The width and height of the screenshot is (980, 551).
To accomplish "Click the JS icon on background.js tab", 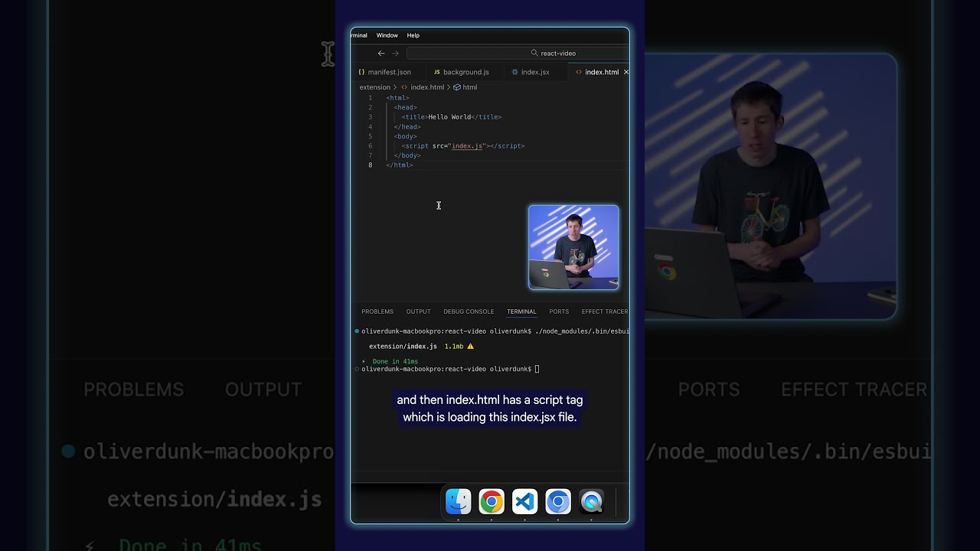I will 437,72.
